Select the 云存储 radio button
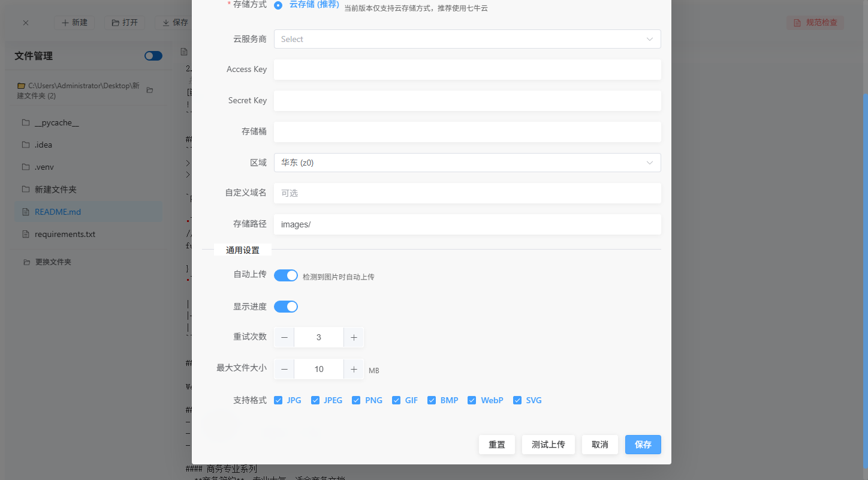 click(x=278, y=5)
